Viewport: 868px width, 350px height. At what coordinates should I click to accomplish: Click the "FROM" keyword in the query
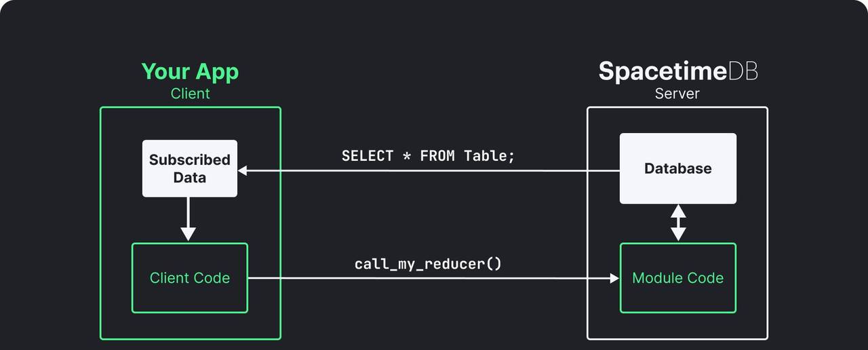[x=438, y=156]
